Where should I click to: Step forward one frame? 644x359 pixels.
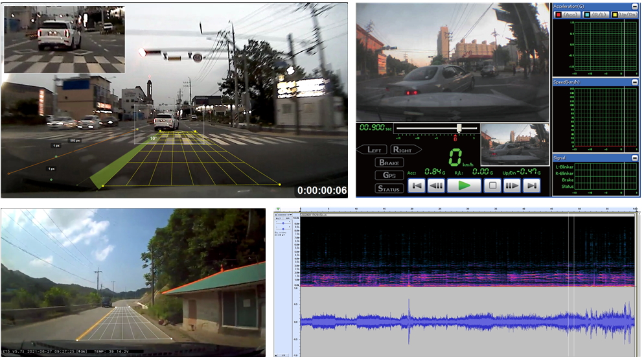pos(512,186)
